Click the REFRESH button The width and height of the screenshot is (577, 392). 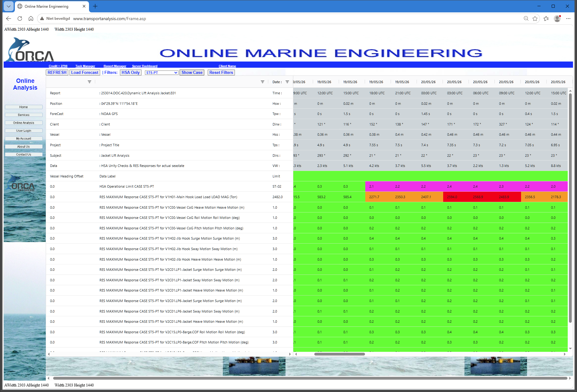57,72
